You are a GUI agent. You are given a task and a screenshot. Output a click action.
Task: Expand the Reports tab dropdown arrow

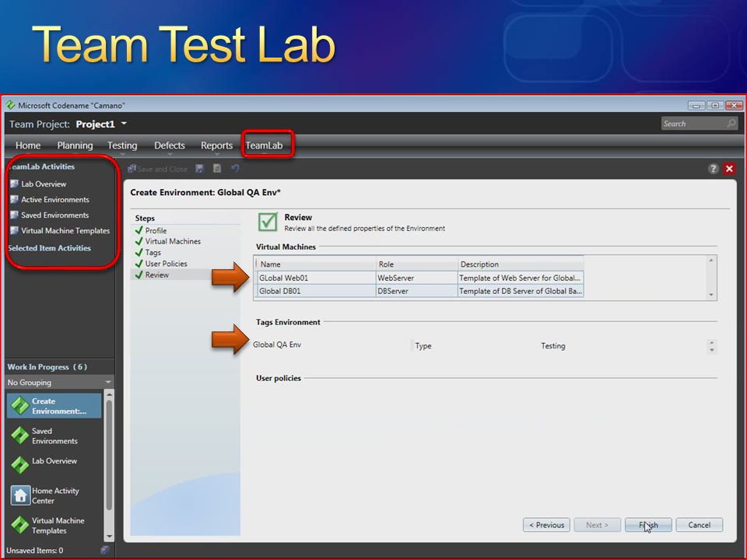(217, 155)
